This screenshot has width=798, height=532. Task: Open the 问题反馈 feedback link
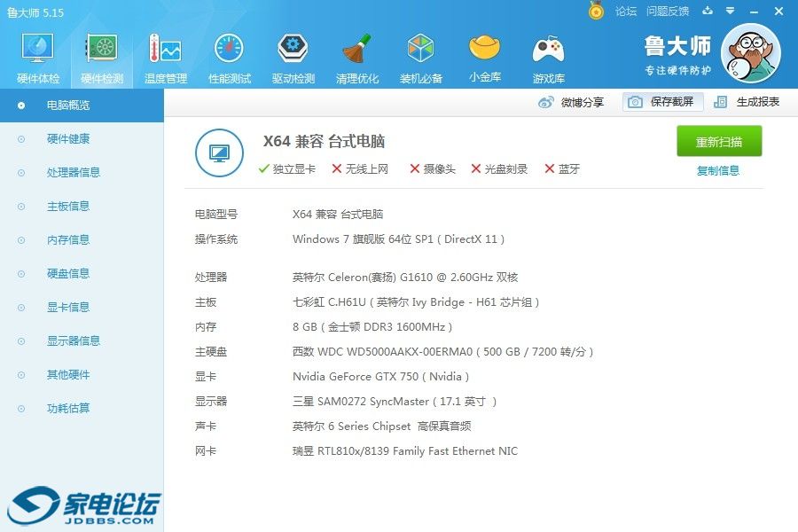668,12
